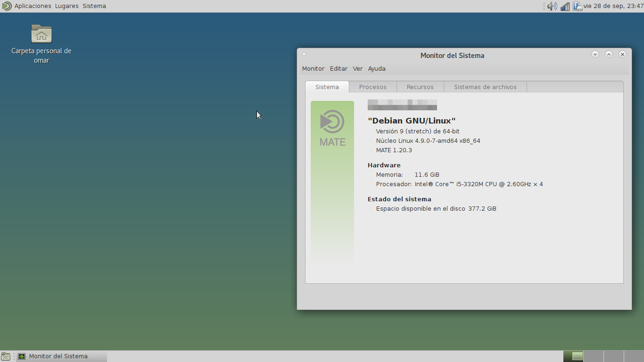The image size is (644, 362).
Task: Switch to the Sistemas de archivos tab
Action: (x=485, y=87)
